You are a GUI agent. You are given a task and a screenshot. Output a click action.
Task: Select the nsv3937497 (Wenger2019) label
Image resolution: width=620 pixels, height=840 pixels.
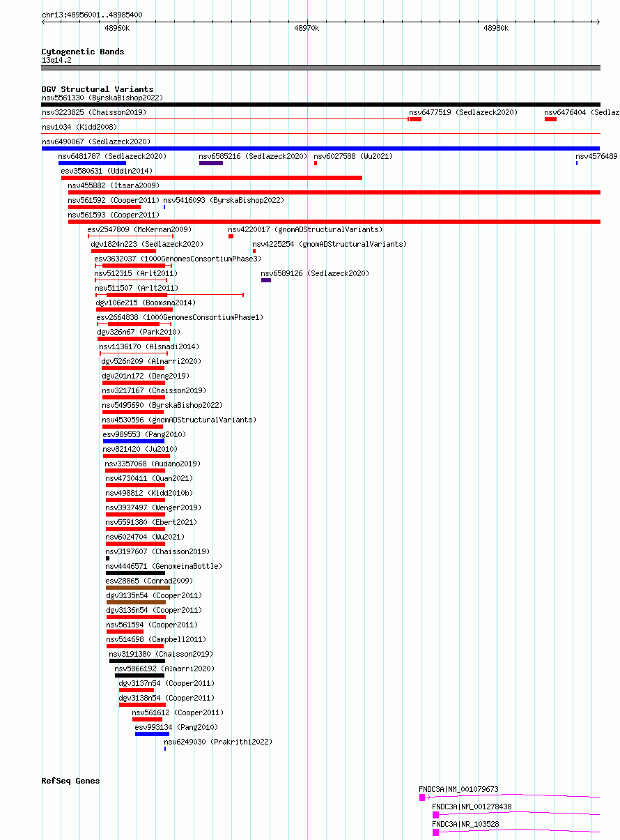click(153, 507)
